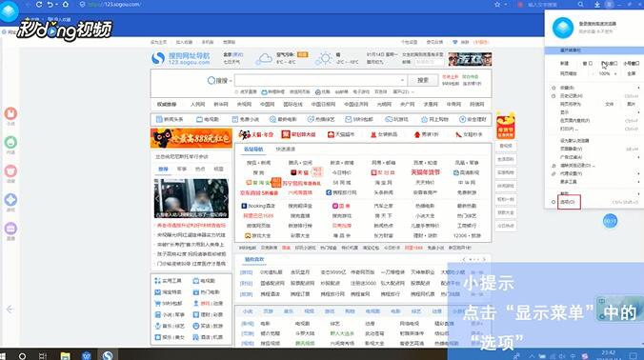Screen dimensions: 644x360
Task: Open the red sidebar app icon
Action: [10, 113]
